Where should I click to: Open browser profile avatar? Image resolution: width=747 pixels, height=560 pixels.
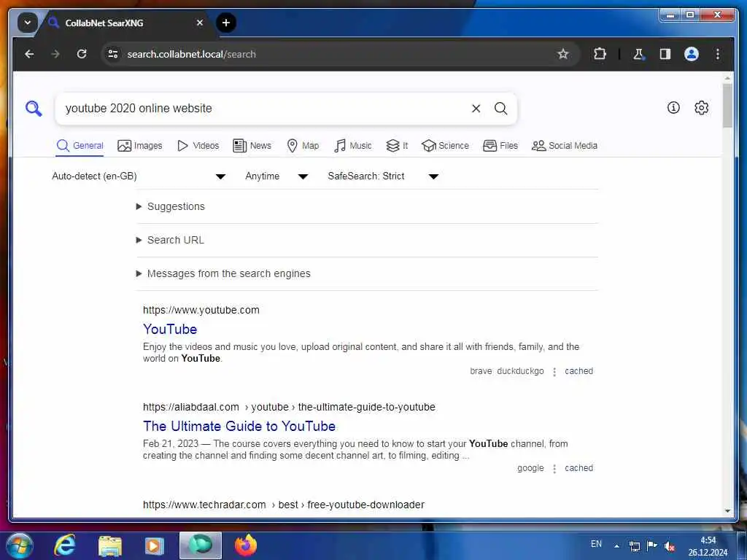(692, 54)
